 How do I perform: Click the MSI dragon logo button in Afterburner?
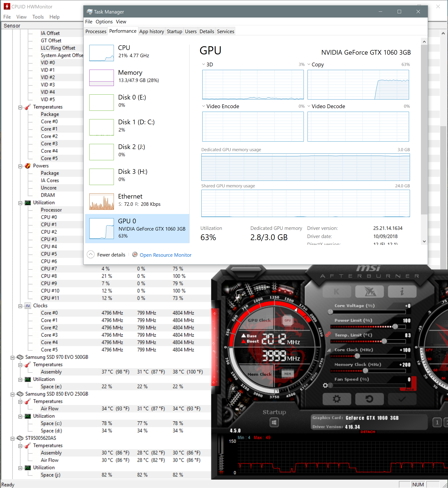pyautogui.click(x=369, y=292)
